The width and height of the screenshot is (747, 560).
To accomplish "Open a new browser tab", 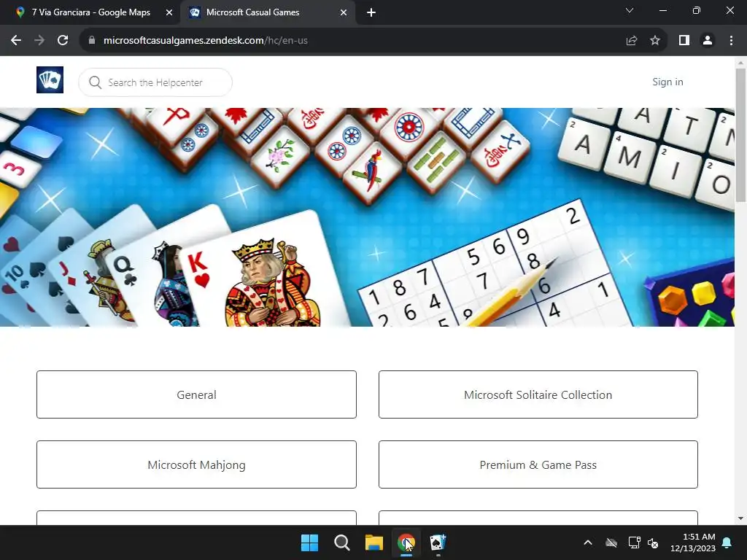I will (x=371, y=12).
